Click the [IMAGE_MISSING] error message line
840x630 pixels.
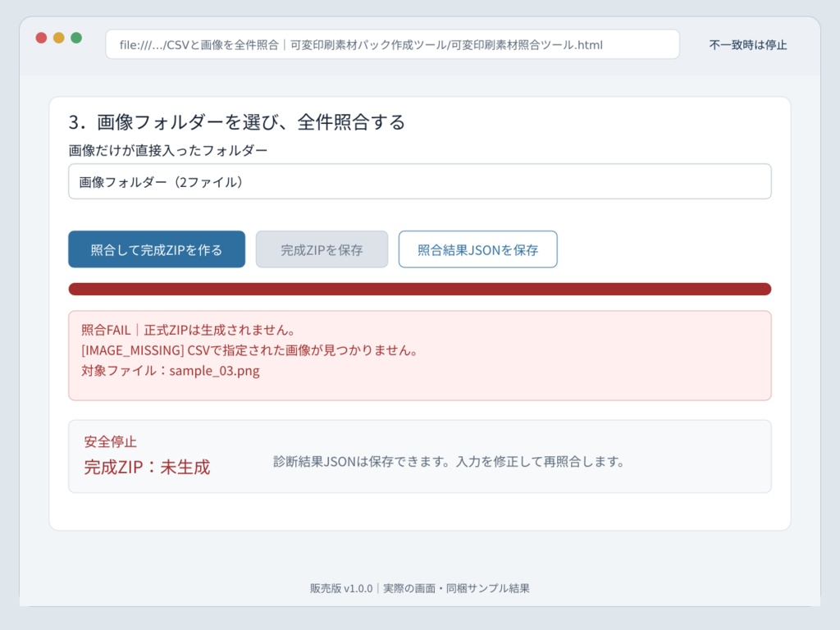click(249, 350)
